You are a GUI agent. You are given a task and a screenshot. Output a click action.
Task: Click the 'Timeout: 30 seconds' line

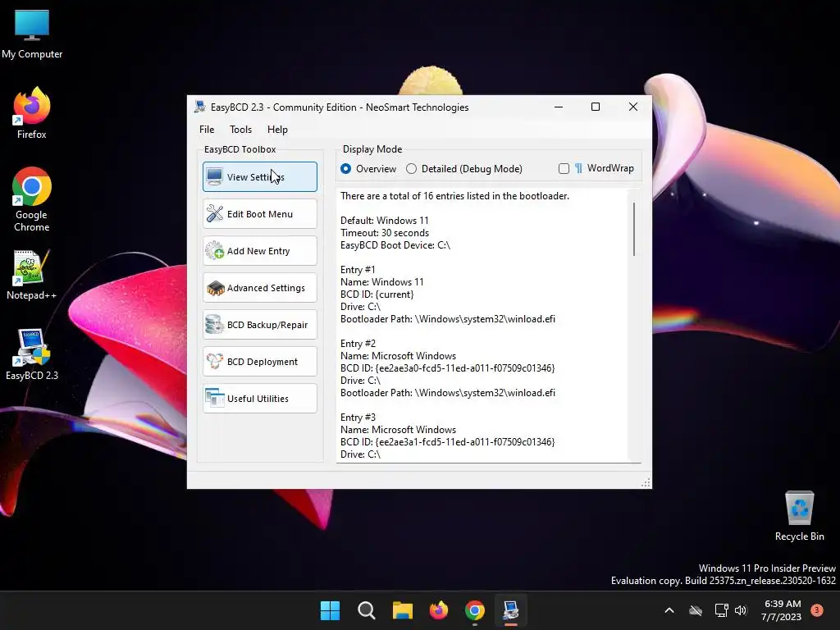[385, 232]
